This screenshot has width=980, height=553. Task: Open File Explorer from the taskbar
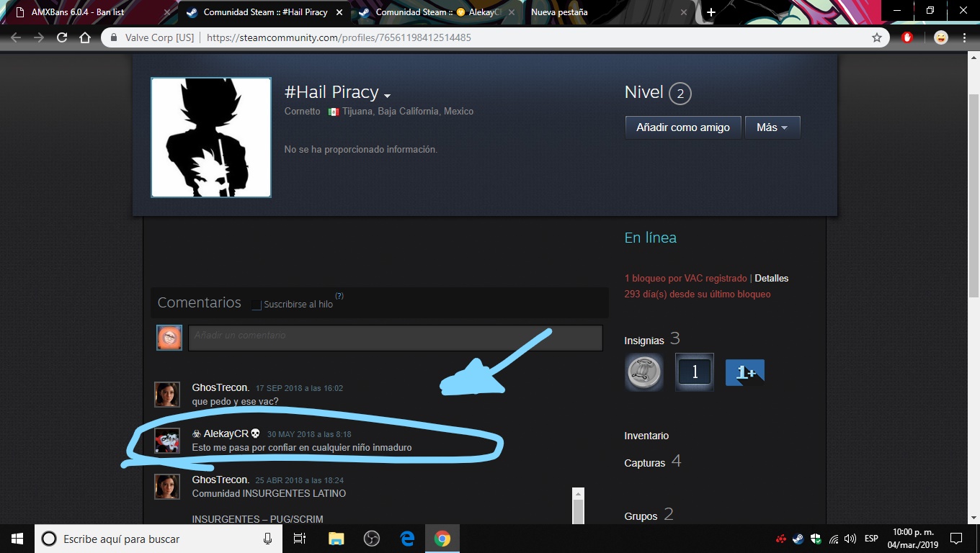[336, 539]
